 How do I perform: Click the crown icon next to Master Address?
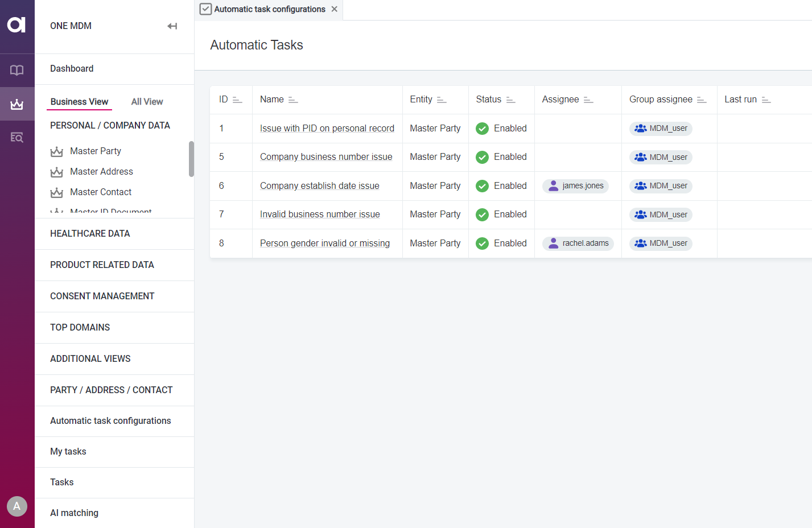pyautogui.click(x=57, y=171)
